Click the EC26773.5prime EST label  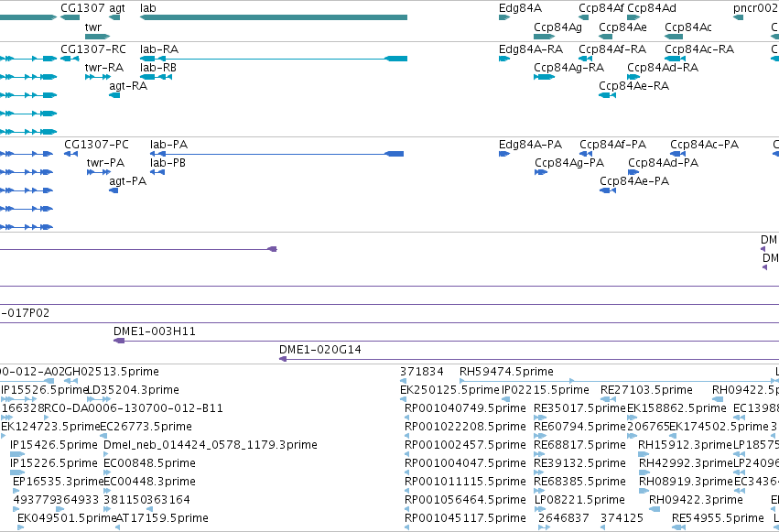click(x=146, y=427)
